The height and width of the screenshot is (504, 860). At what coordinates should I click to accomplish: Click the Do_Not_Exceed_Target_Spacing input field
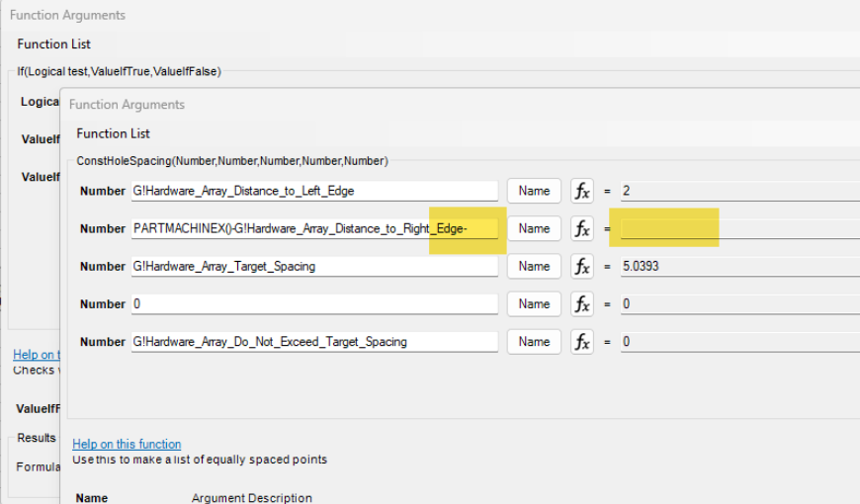click(x=314, y=341)
